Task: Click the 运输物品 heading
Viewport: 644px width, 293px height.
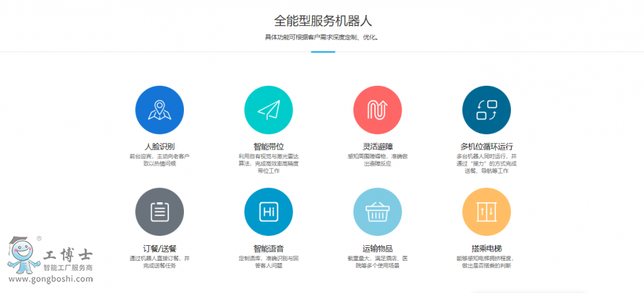Action: [377, 249]
